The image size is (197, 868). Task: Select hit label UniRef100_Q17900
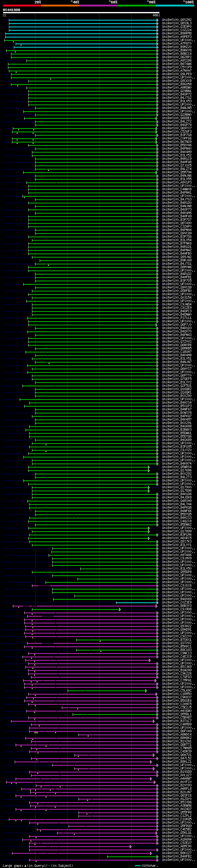[176, 487]
